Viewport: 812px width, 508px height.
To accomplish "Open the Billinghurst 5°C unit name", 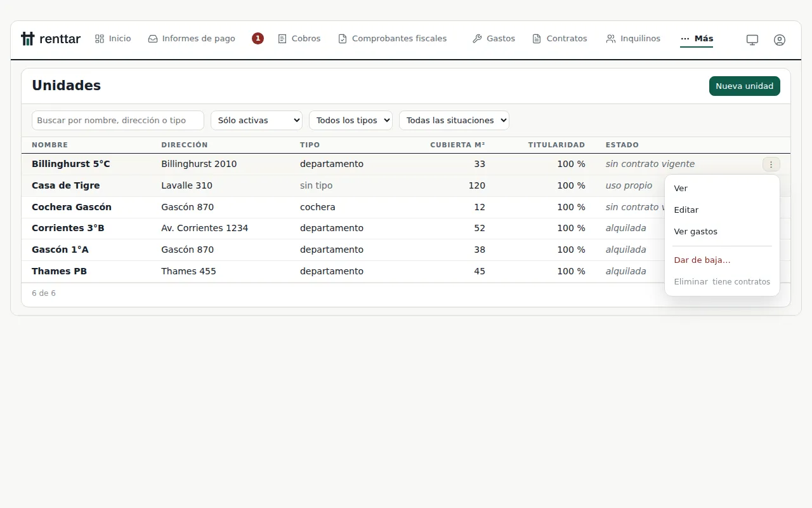I will click(71, 164).
